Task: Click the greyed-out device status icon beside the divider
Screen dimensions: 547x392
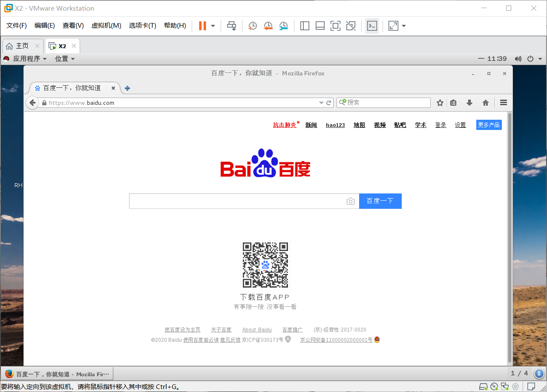Action: click(515, 386)
